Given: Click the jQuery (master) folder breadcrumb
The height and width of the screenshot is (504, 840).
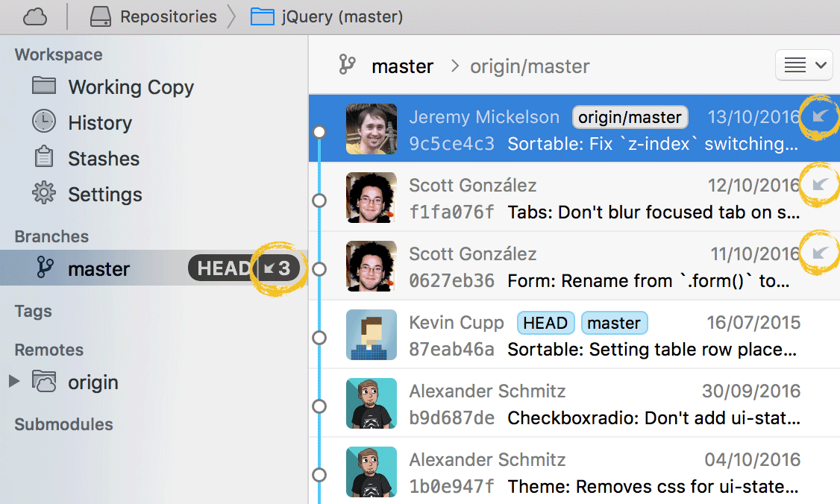Looking at the screenshot, I should (x=327, y=16).
